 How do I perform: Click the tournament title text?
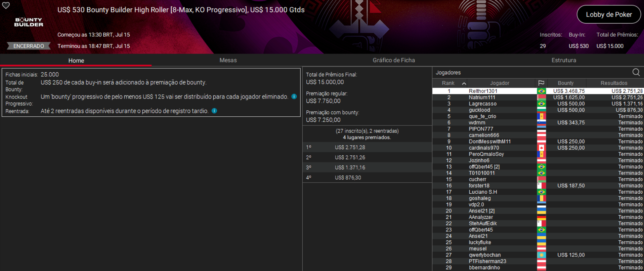click(181, 10)
